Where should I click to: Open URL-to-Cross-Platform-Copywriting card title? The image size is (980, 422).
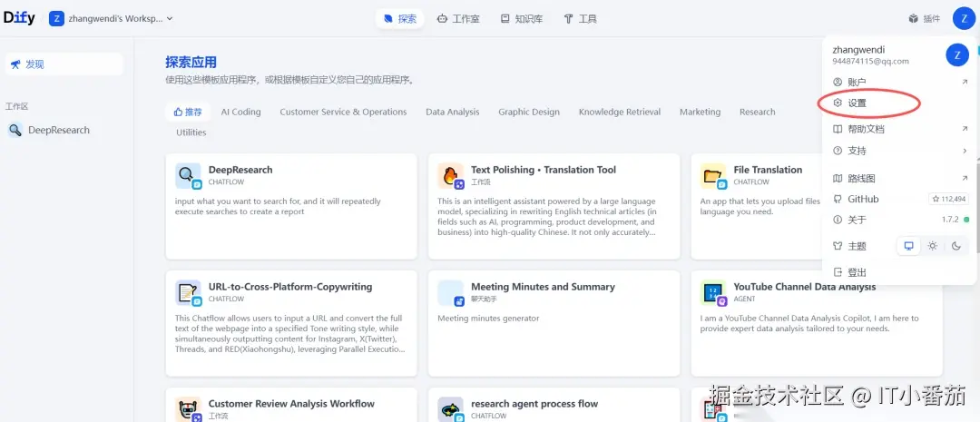pyautogui.click(x=290, y=287)
